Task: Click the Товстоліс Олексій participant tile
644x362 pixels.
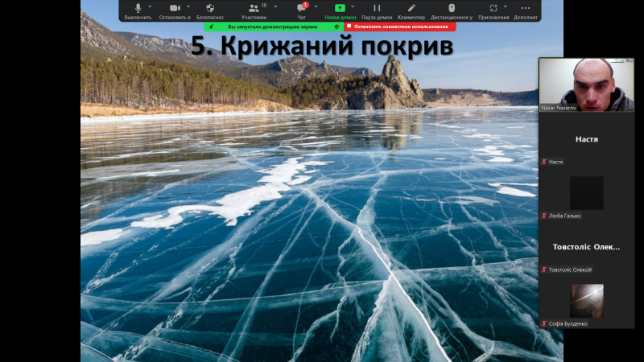Action: 586,247
